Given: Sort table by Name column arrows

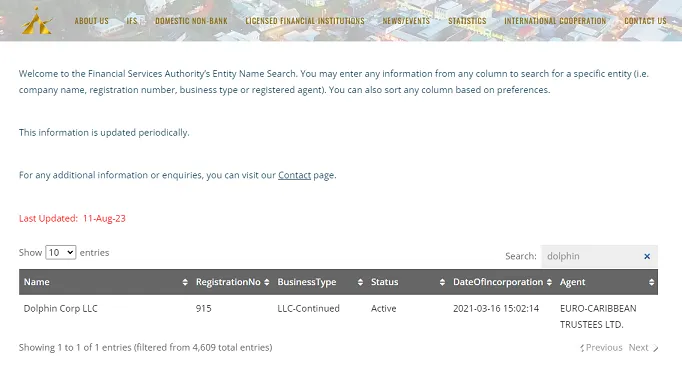Looking at the screenshot, I should [185, 282].
